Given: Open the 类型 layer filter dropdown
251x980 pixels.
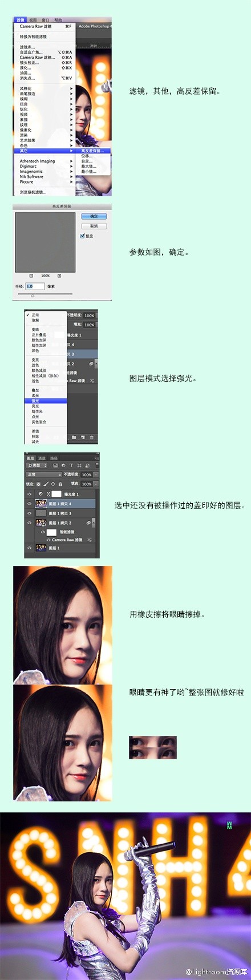Looking at the screenshot, I should click(x=37, y=465).
